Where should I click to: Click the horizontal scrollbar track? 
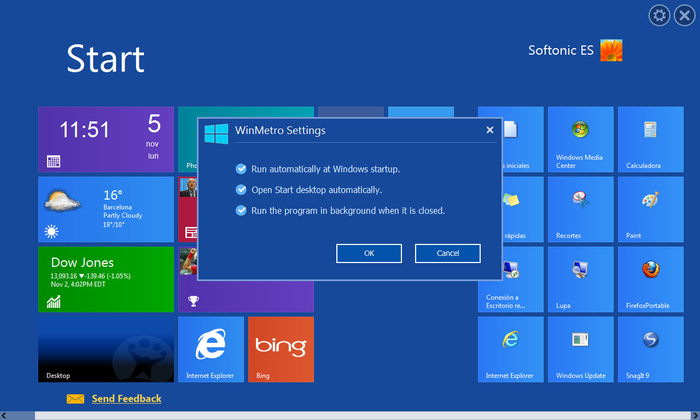[362, 416]
